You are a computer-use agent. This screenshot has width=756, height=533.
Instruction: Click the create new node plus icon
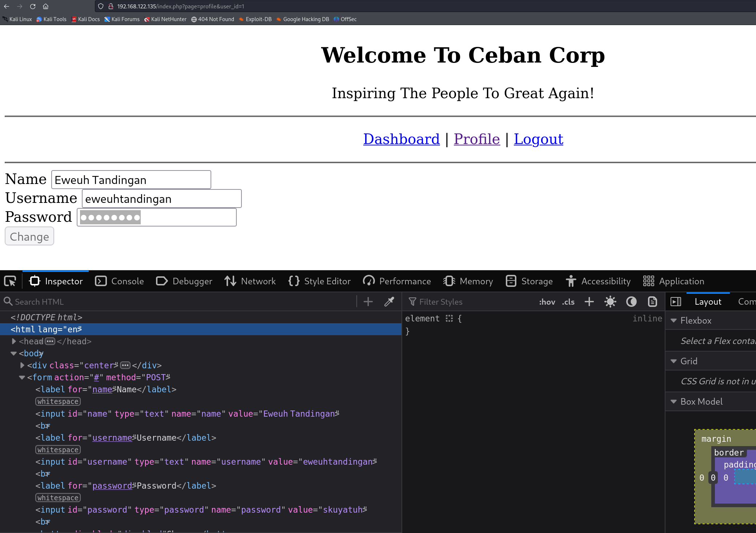coord(368,302)
